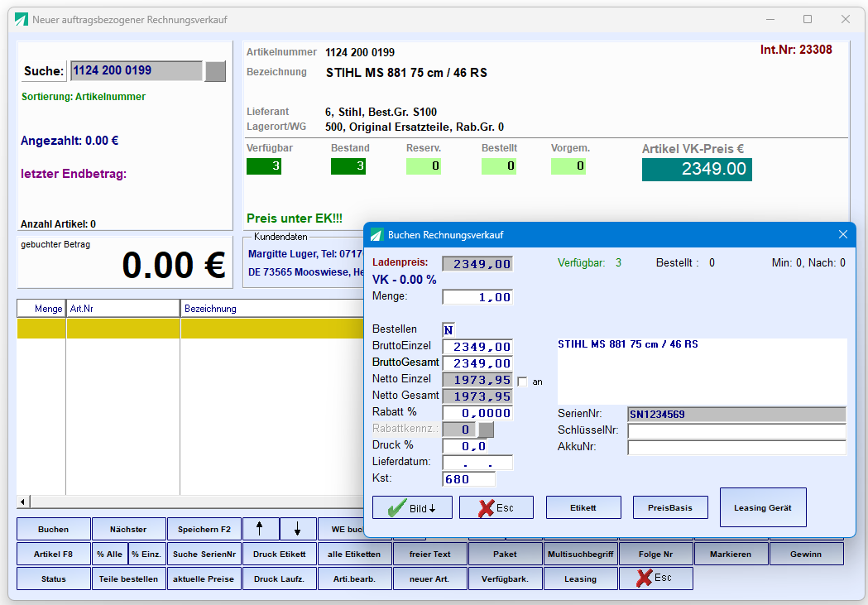Click the Nächster button

[x=128, y=529]
